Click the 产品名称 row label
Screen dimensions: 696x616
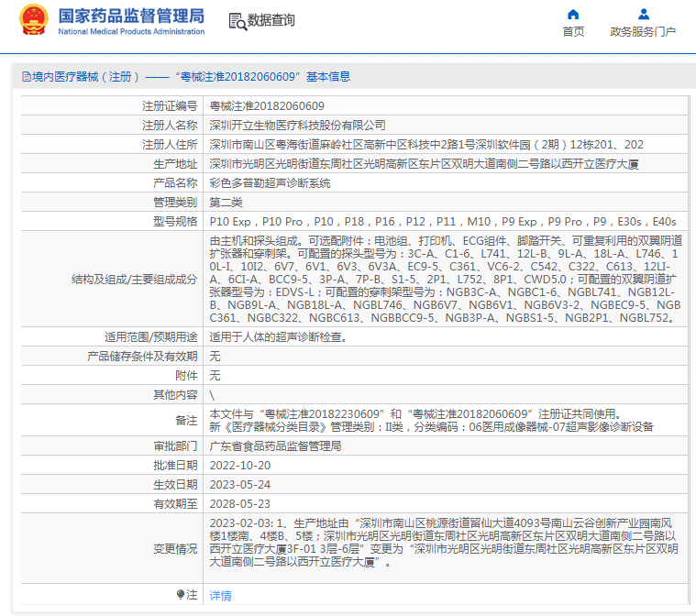point(175,182)
